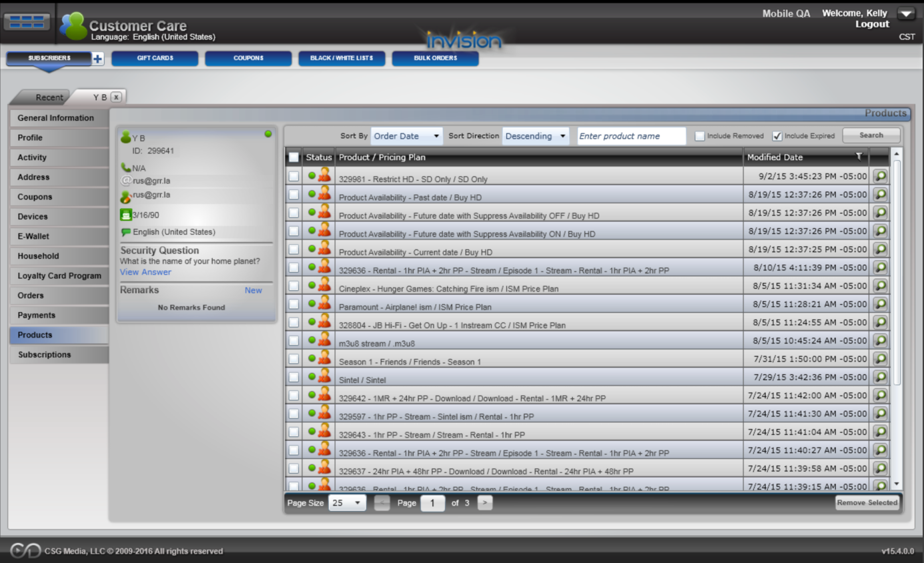This screenshot has width=924, height=563.
Task: Click the plus icon beside Subscribers tab
Action: pyautogui.click(x=97, y=59)
